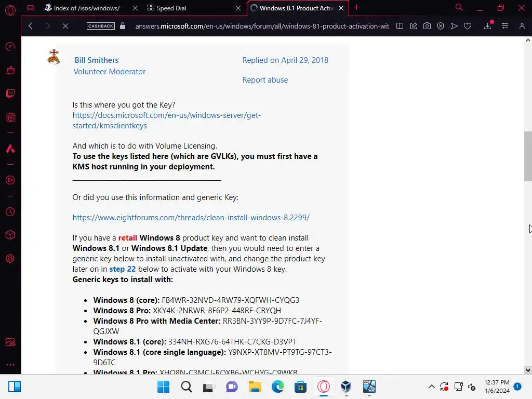
Task: Switch to Index of /isos/windows/ tab
Action: pyautogui.click(x=86, y=8)
